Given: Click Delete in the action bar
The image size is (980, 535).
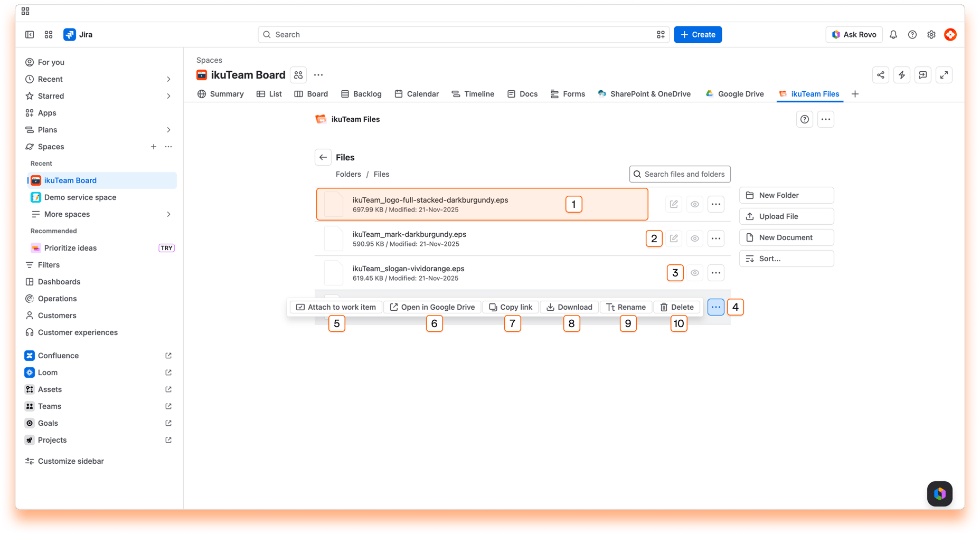Looking at the screenshot, I should click(x=677, y=307).
